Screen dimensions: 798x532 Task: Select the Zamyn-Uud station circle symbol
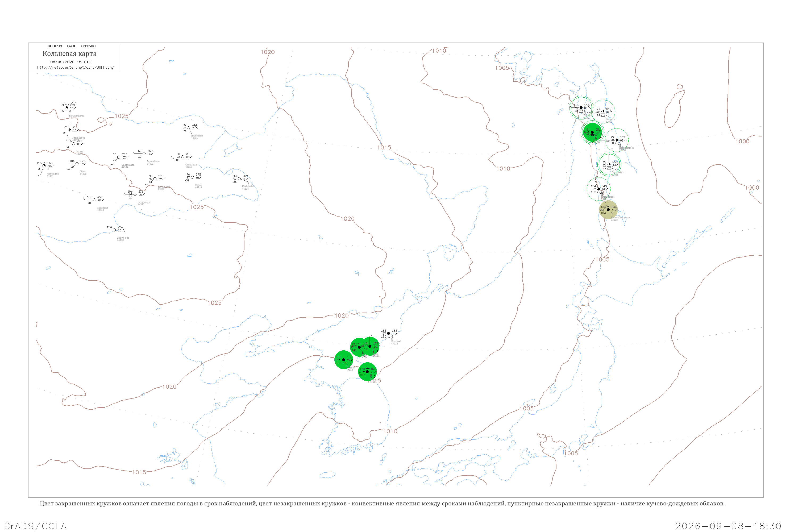tap(114, 230)
